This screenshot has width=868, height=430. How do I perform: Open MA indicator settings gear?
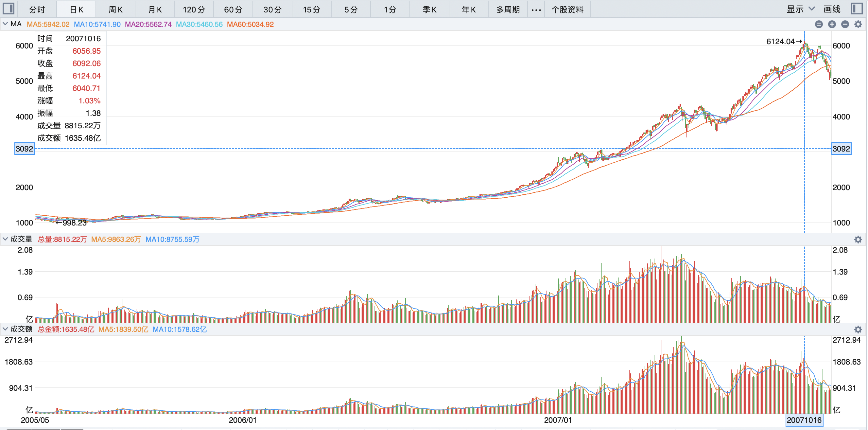[858, 24]
